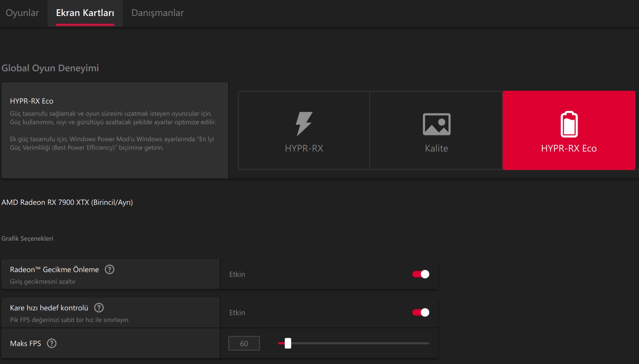The height and width of the screenshot is (364, 639).
Task: Switch to the Oyunlar tab
Action: [x=22, y=13]
